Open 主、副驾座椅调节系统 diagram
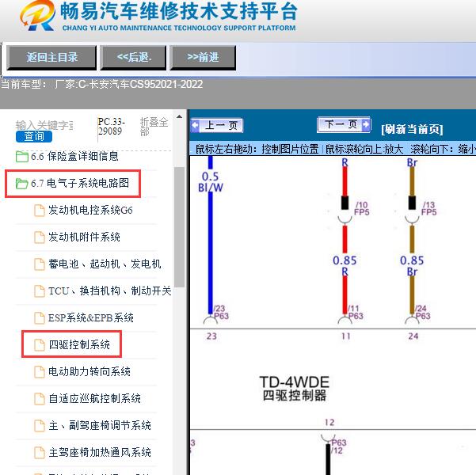This screenshot has width=476, height=475. 100,426
